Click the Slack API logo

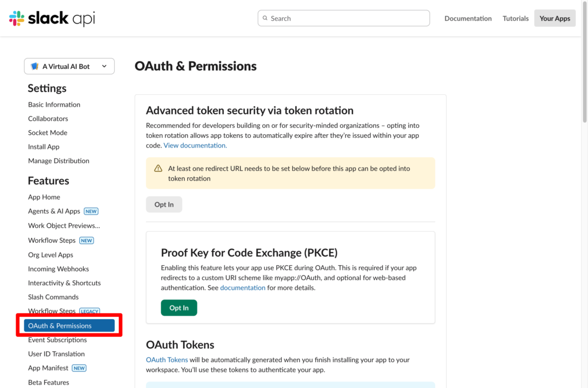pos(52,18)
